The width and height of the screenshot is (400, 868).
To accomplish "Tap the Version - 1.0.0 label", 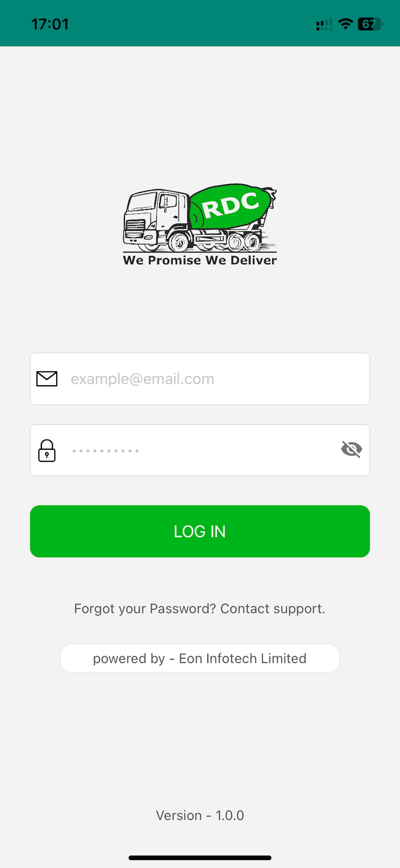I will click(x=200, y=816).
